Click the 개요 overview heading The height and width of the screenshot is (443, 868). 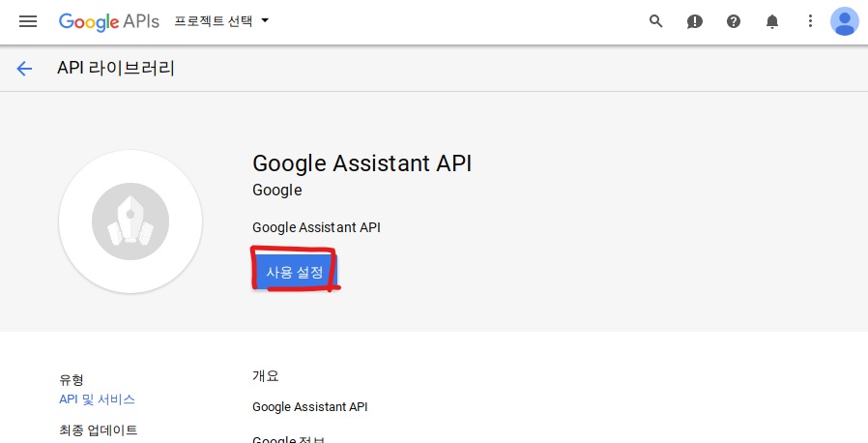pyautogui.click(x=266, y=376)
